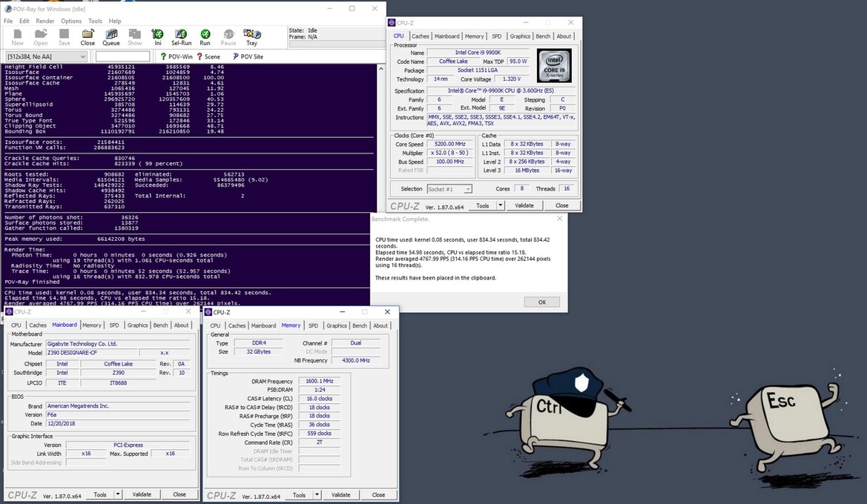Image resolution: width=867 pixels, height=504 pixels.
Task: Open the Socket #1 selection dropdown
Action: [449, 189]
